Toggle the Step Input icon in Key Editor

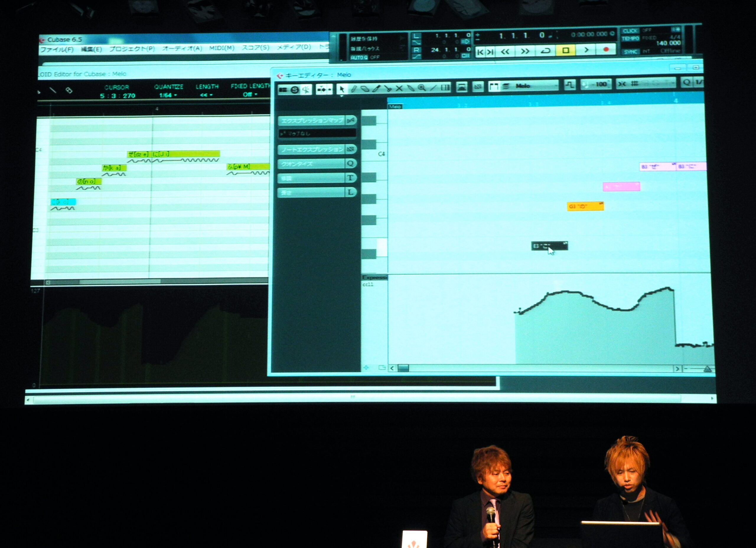570,85
